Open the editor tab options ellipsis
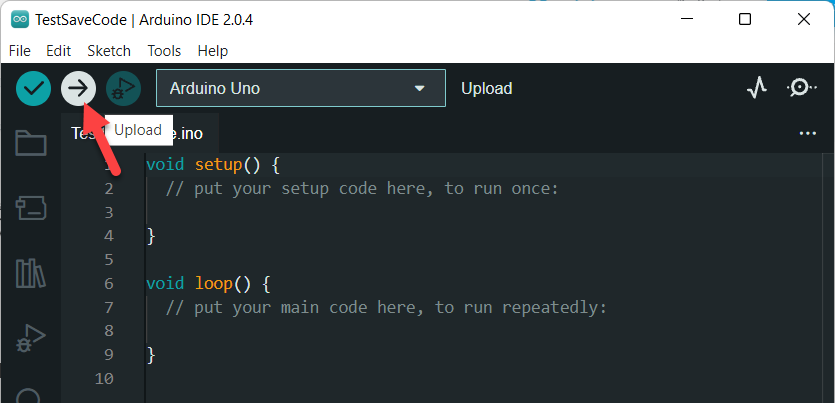The height and width of the screenshot is (403, 835). (808, 133)
